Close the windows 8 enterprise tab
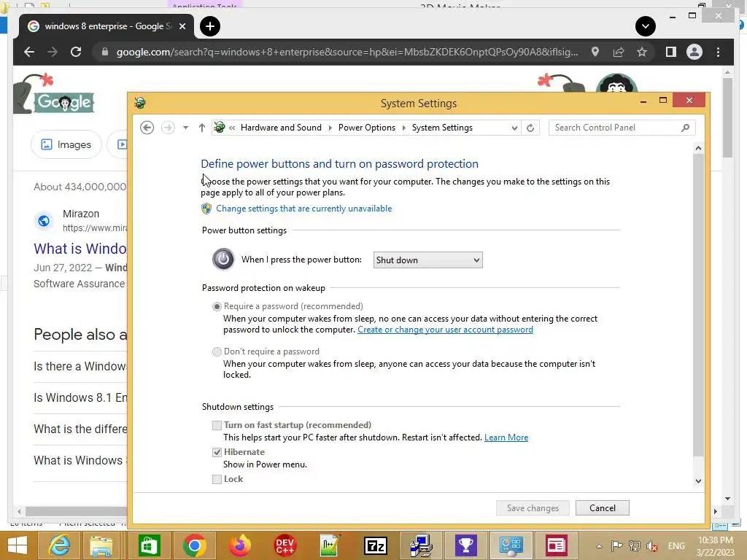The image size is (747, 560). (182, 26)
